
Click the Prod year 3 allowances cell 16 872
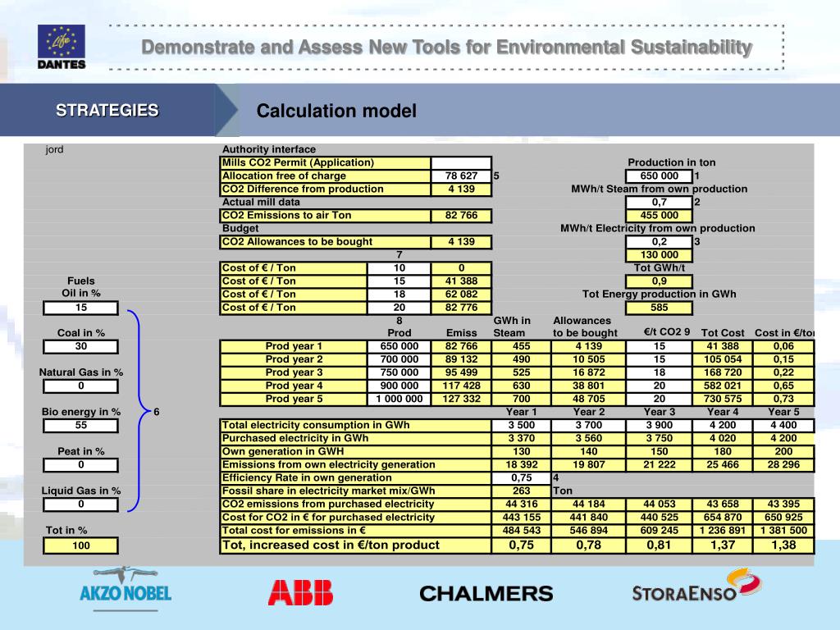point(588,372)
